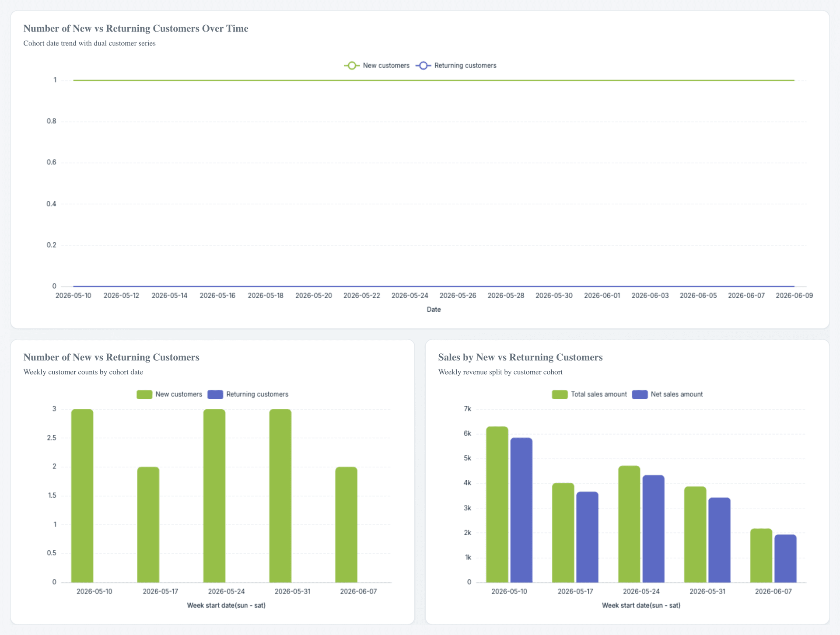Select Total sales bar for week 2026-05-31
Image resolution: width=840 pixels, height=635 pixels.
pyautogui.click(x=695, y=534)
